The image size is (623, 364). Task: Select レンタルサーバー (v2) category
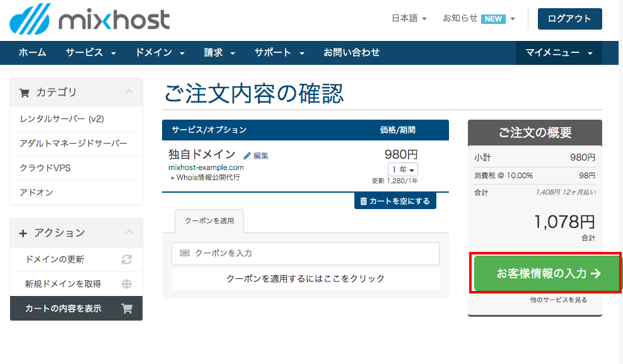(76, 119)
